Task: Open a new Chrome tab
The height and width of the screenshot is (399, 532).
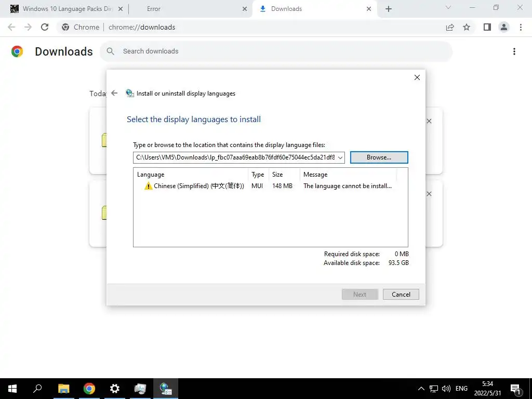Action: [389, 9]
